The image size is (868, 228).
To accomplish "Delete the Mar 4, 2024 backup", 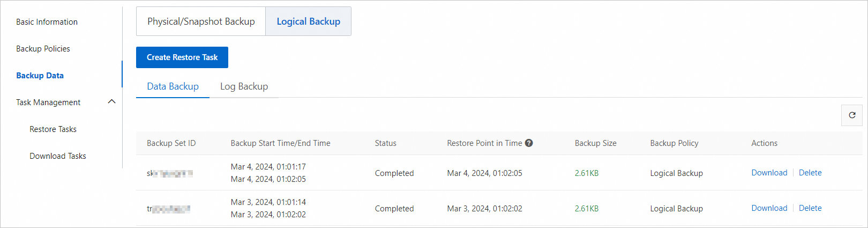I will point(810,173).
